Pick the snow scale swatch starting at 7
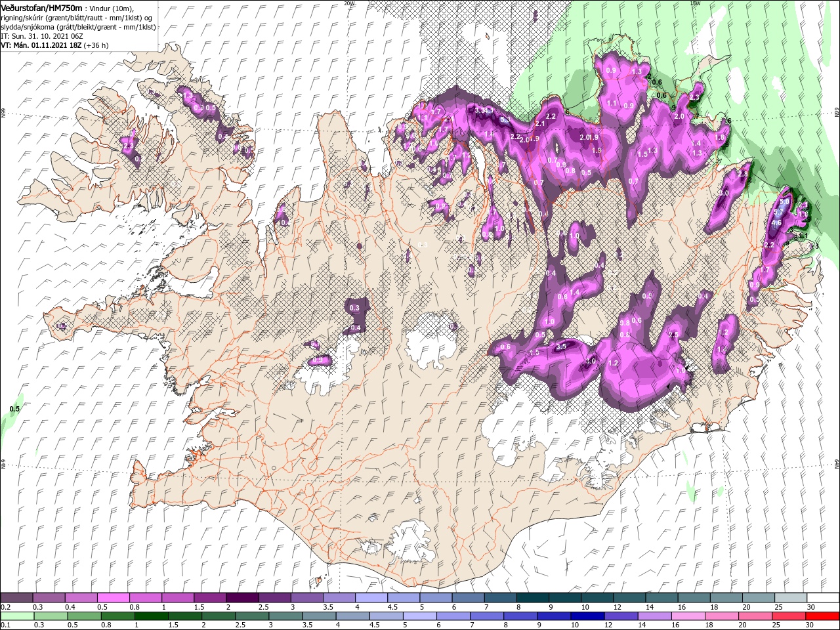The image size is (840, 630). point(501,597)
